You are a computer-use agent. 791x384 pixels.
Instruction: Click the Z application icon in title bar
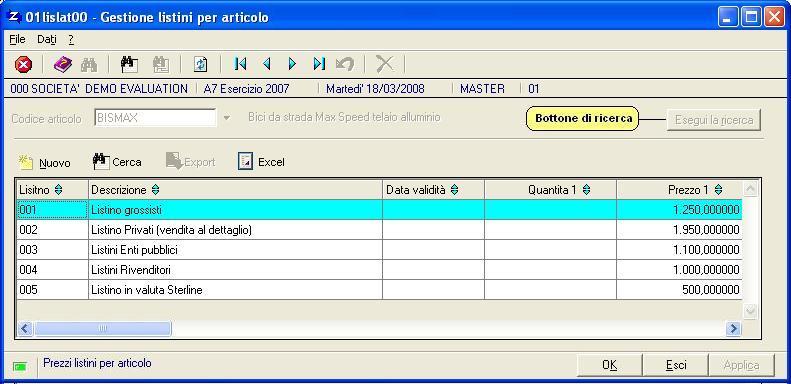14,17
